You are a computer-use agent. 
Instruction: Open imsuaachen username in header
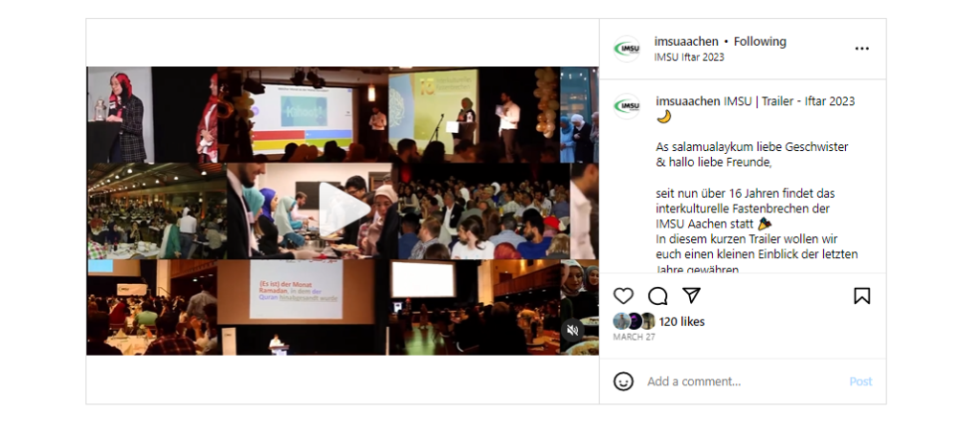[686, 42]
